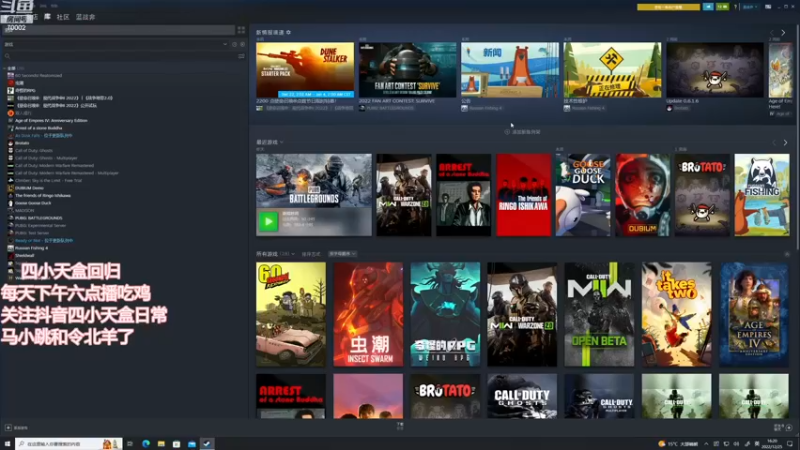This screenshot has width=800, height=450.
Task: Select Age of Empires IV: Anniversary Edition in list
Action: click(51, 120)
